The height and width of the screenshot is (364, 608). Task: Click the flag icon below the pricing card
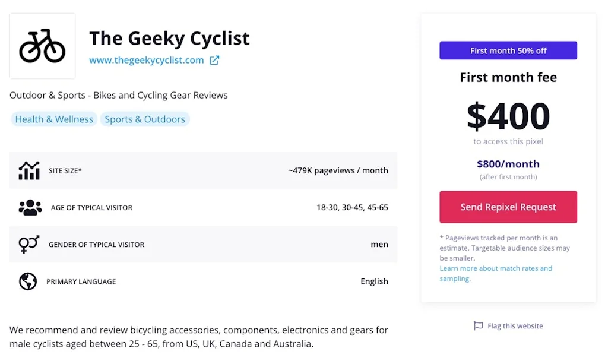tap(478, 326)
